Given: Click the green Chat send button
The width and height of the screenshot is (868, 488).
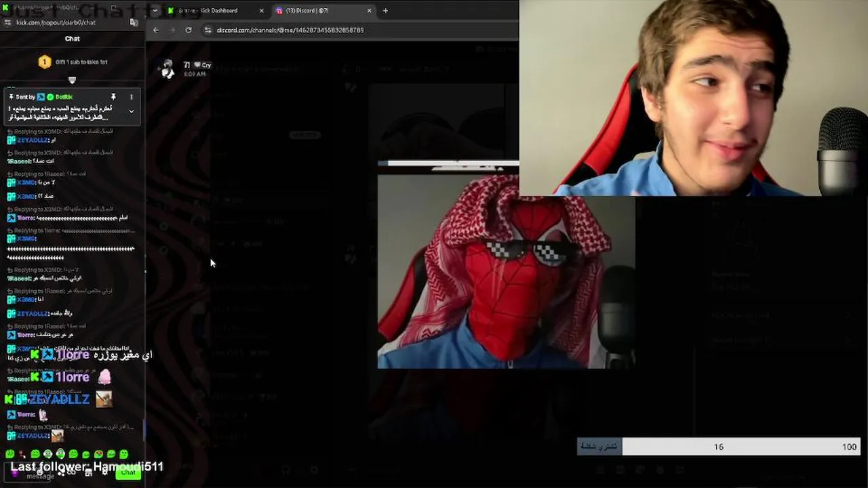Looking at the screenshot, I should [127, 473].
